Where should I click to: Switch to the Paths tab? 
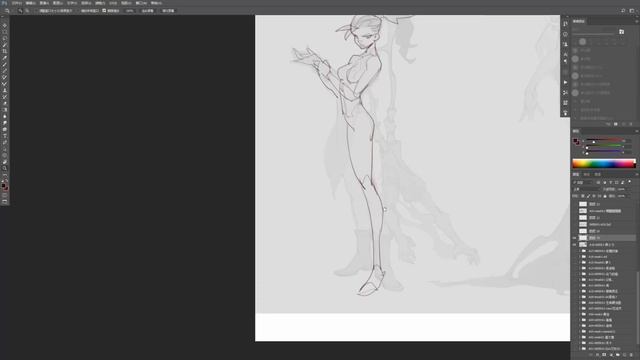point(597,174)
